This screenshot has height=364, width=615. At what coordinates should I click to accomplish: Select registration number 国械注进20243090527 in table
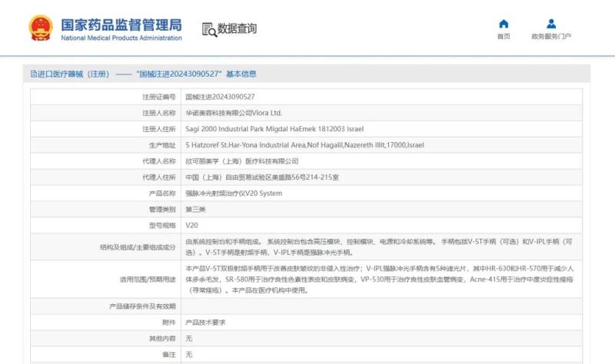221,97
